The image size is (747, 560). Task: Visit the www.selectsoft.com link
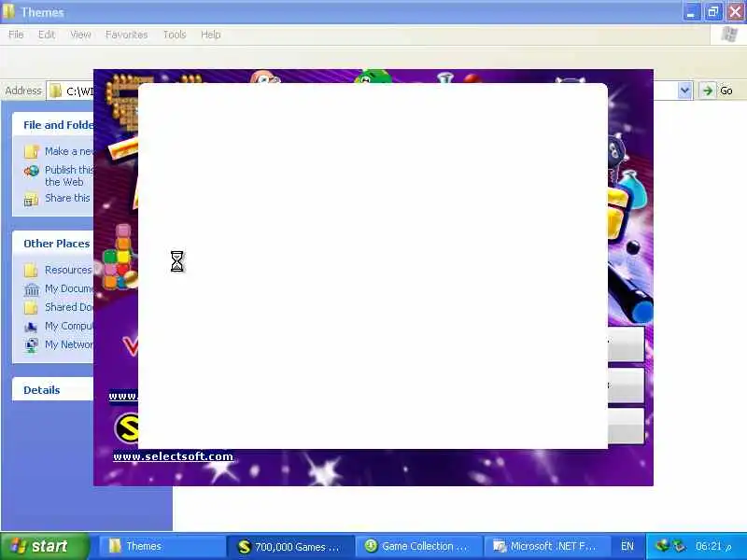tap(173, 456)
